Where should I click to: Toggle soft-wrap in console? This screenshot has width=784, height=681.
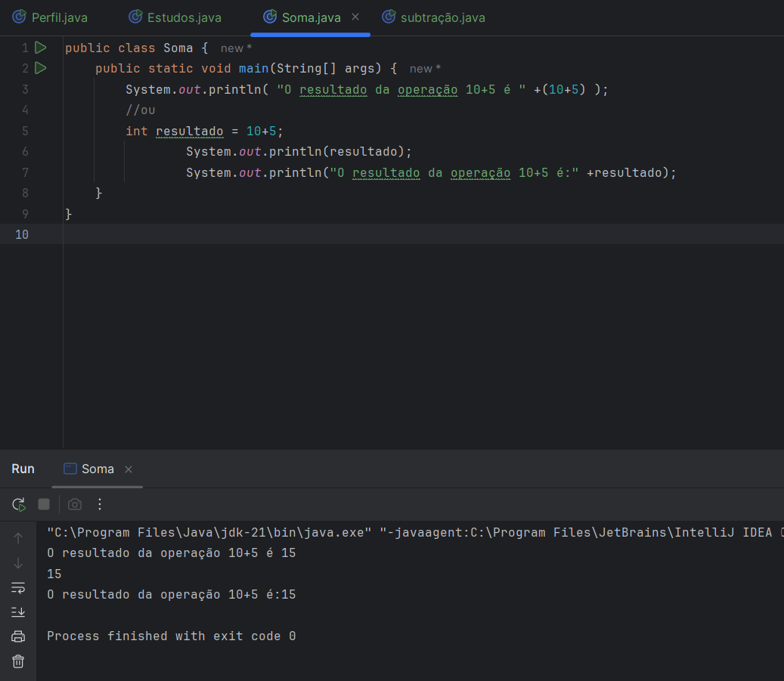(x=18, y=587)
